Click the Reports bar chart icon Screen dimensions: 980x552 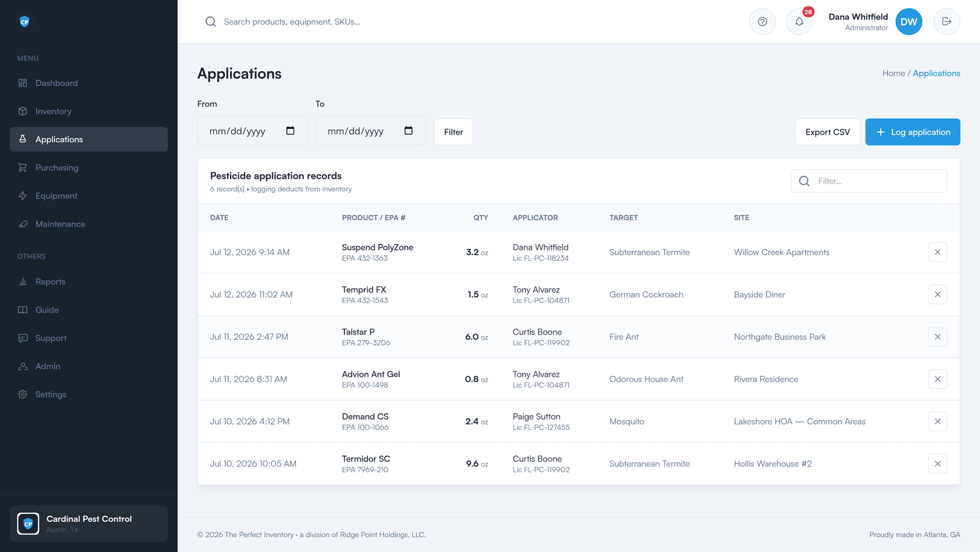point(22,282)
